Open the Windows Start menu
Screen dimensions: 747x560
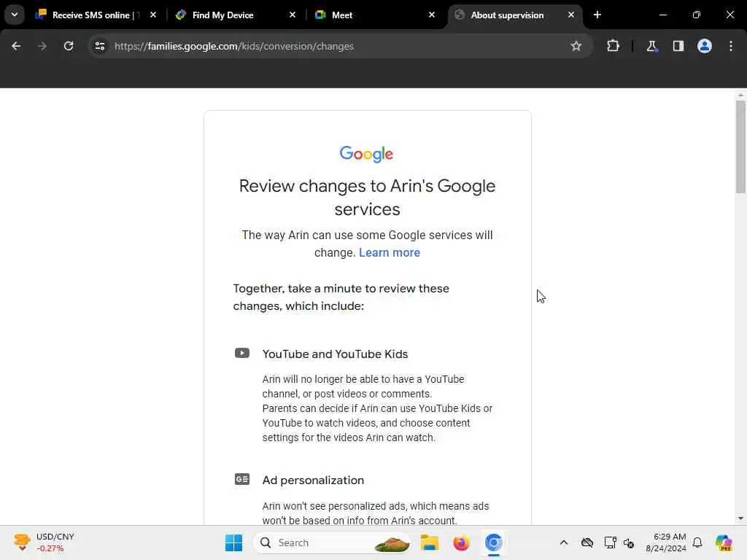[233, 542]
